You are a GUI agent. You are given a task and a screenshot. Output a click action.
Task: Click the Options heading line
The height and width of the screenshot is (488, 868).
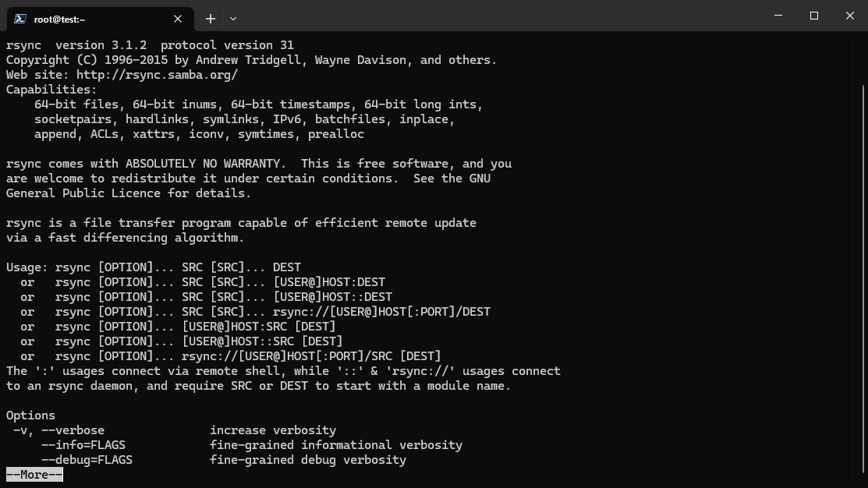[x=31, y=416]
